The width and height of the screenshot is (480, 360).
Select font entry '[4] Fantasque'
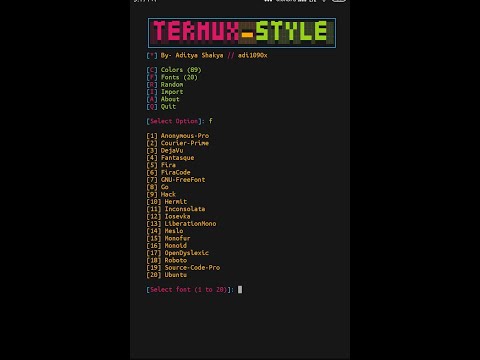170,158
